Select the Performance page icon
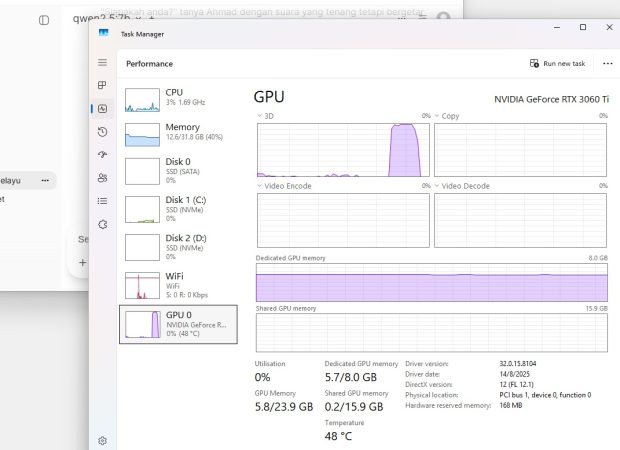620x450 pixels. 102,108
